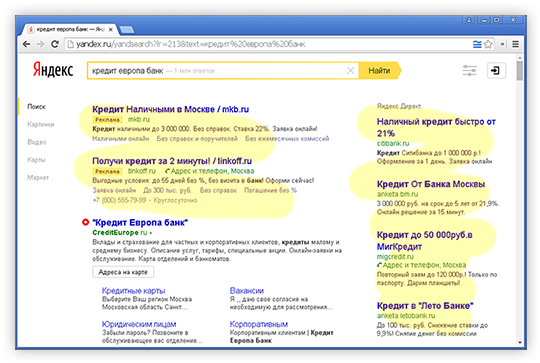The image size is (540, 363).
Task: Open the Карты section
Action: pyautogui.click(x=36, y=160)
